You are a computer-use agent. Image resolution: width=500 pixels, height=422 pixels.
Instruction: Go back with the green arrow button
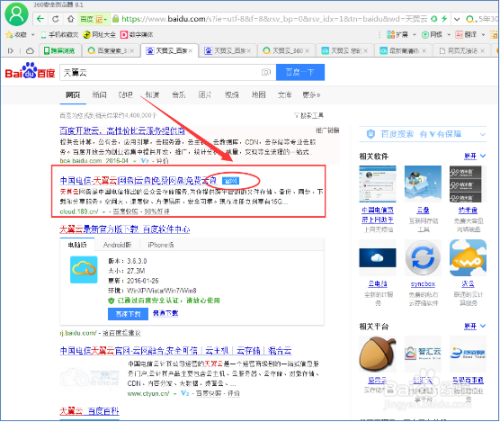pyautogui.click(x=40, y=19)
